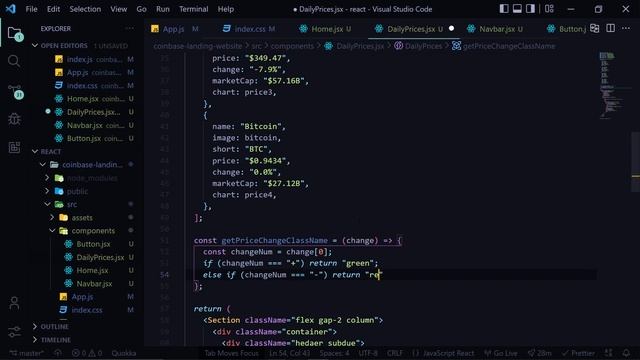Switch to the index.css tab
This screenshot has width=640, height=360.
[x=249, y=29]
